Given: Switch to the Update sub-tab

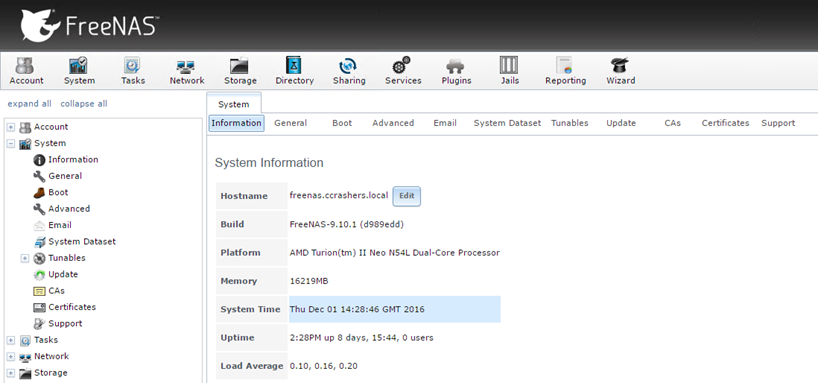Looking at the screenshot, I should pos(621,123).
